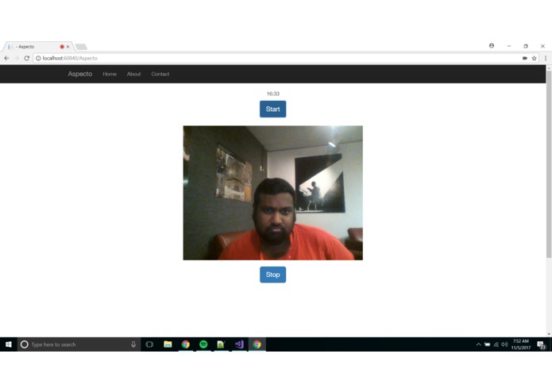Open the Action Center notifications

coord(542,345)
